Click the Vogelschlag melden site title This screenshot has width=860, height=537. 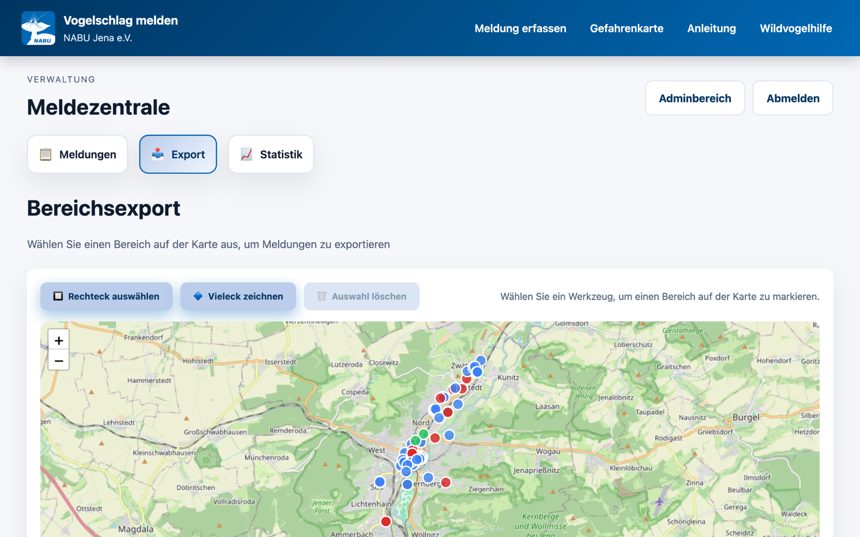pos(121,20)
